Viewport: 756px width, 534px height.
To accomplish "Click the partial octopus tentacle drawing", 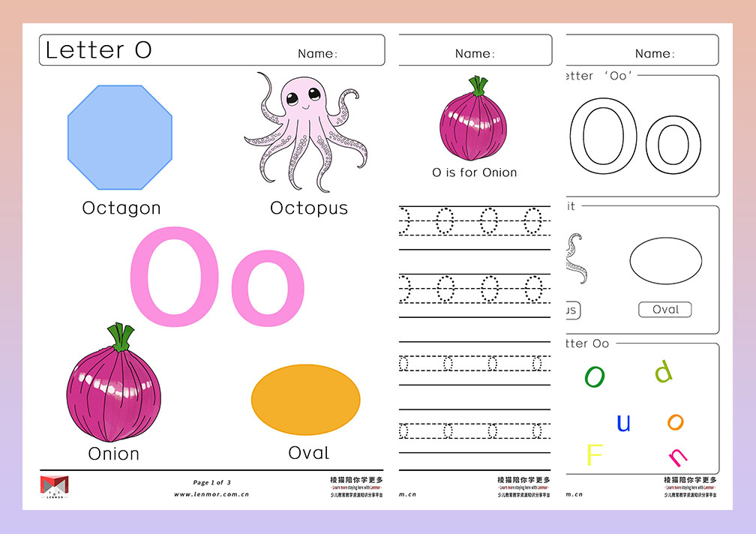I will click(576, 259).
